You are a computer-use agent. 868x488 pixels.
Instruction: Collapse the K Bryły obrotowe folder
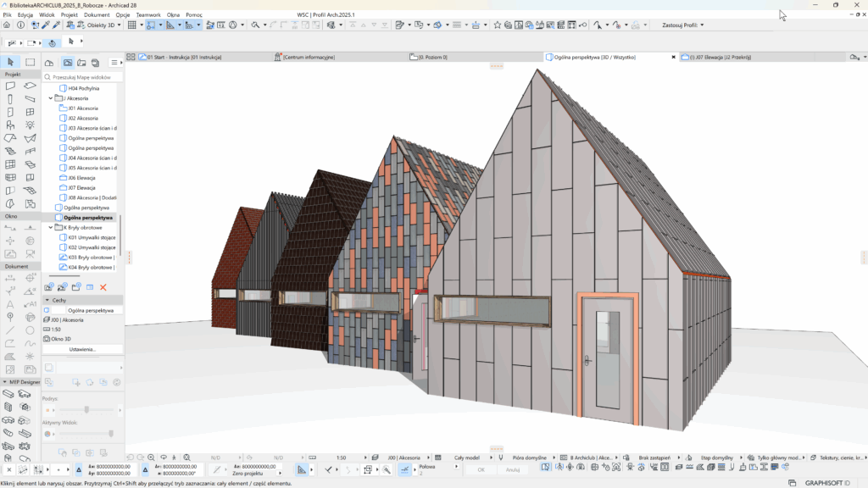(51, 227)
